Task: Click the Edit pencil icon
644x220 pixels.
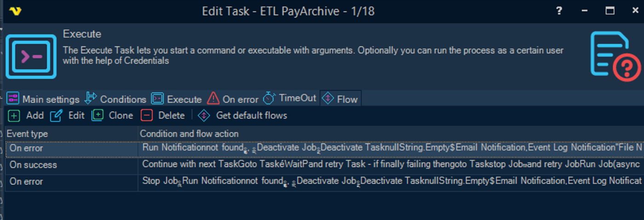Action: 56,116
